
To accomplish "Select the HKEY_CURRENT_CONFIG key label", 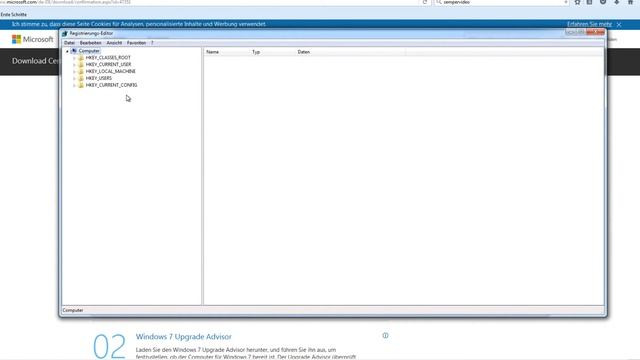I will (x=111, y=85).
